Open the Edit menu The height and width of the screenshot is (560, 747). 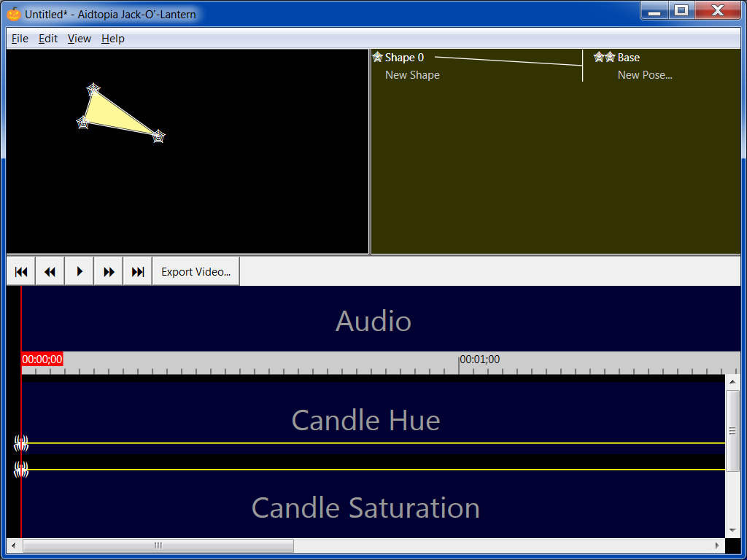48,39
